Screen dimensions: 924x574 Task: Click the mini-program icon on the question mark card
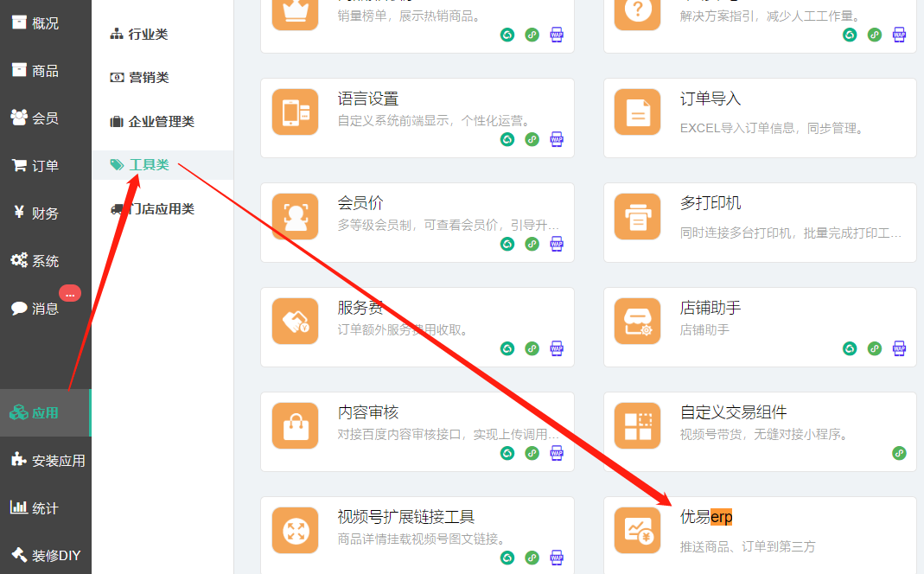click(x=850, y=35)
